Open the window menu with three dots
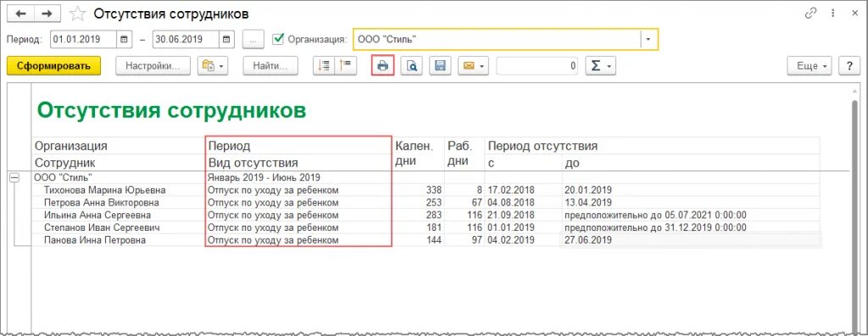Image resolution: width=868 pixels, height=336 pixels. point(832,14)
